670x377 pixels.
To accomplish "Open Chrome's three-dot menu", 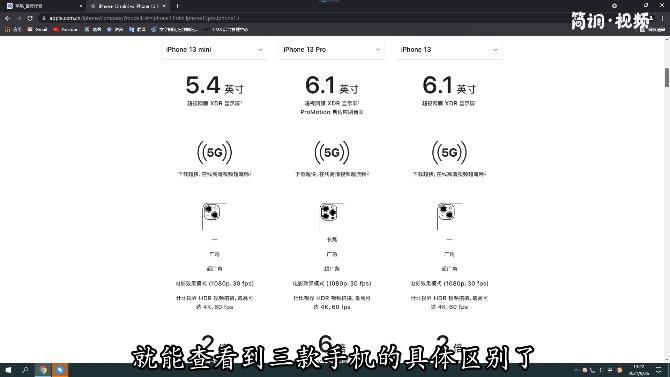I will [x=662, y=18].
